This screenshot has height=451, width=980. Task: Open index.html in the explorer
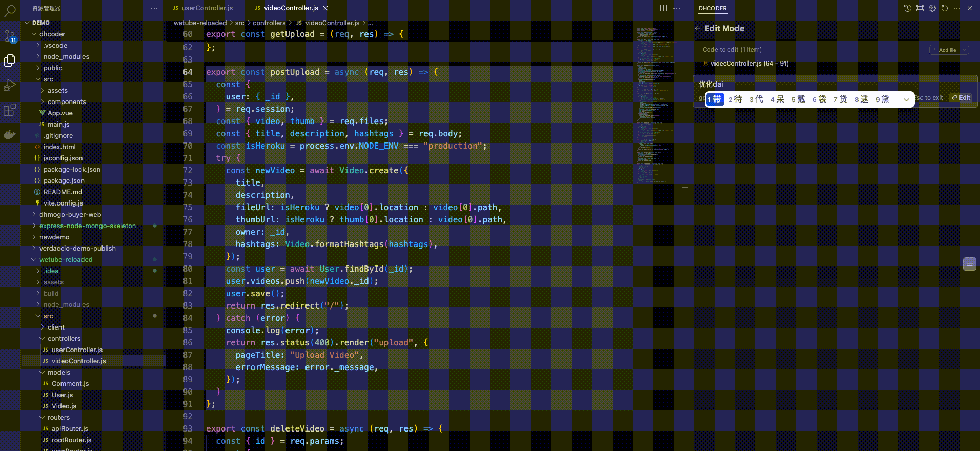tap(59, 147)
